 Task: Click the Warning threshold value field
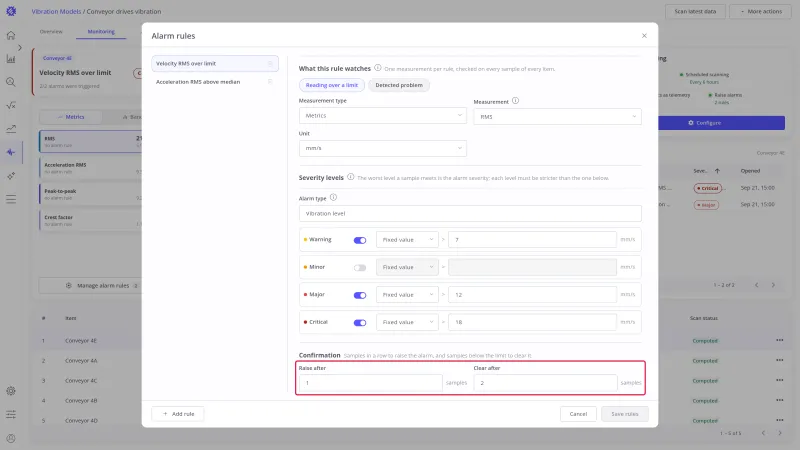click(532, 240)
